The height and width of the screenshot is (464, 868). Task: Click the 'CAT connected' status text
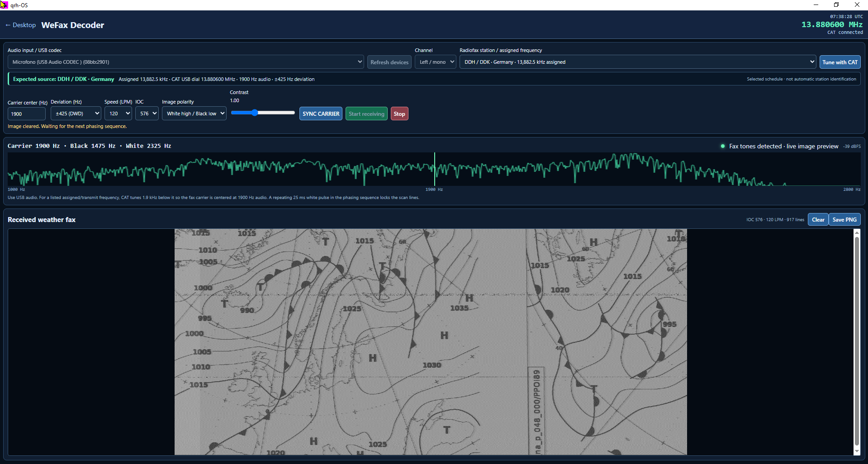[x=845, y=33]
